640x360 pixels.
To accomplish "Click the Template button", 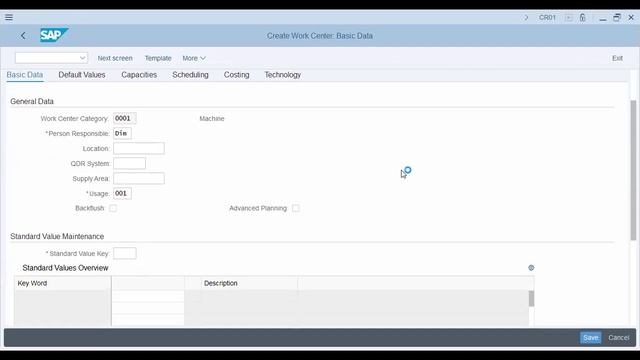I will pyautogui.click(x=158, y=58).
